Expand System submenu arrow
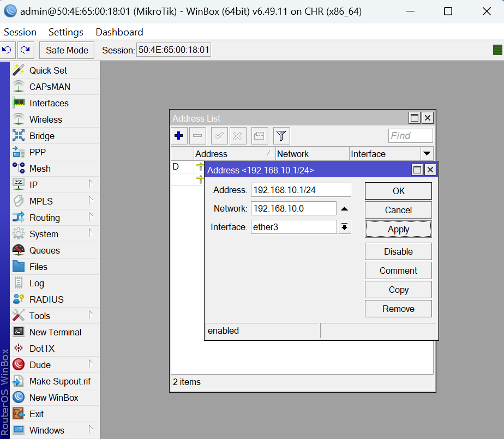The height and width of the screenshot is (439, 504). [x=91, y=233]
